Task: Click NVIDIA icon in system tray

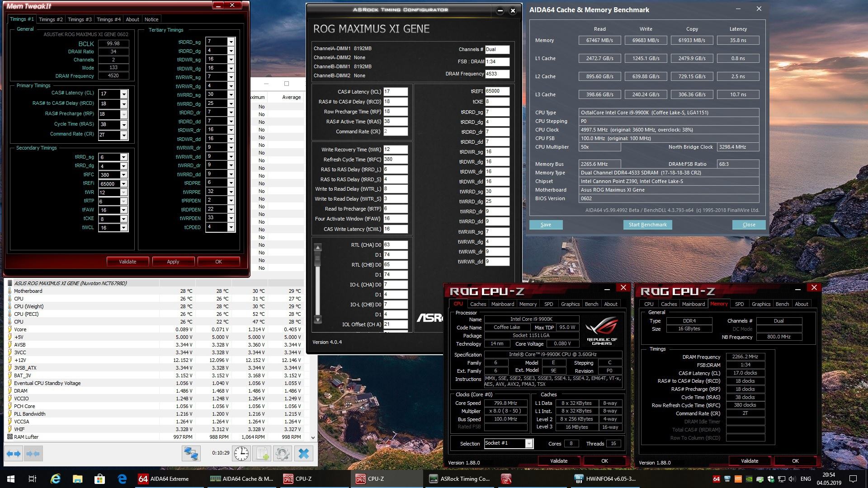Action: coord(749,479)
